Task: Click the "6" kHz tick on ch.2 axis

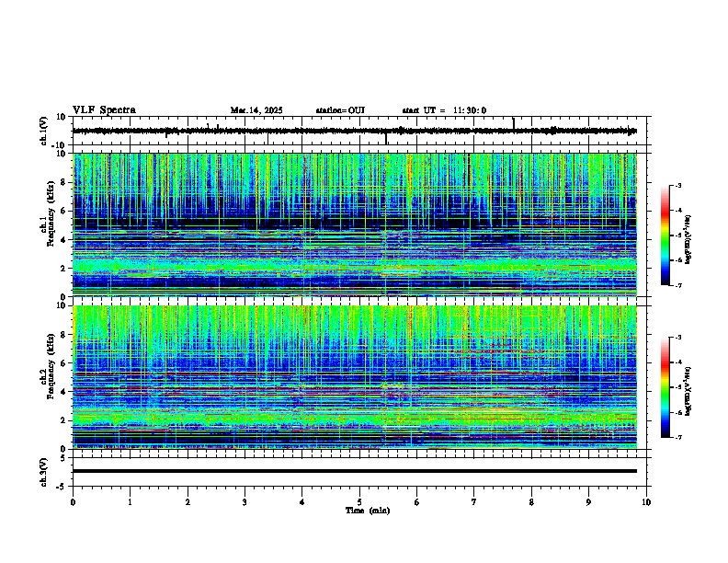Action: click(63, 363)
